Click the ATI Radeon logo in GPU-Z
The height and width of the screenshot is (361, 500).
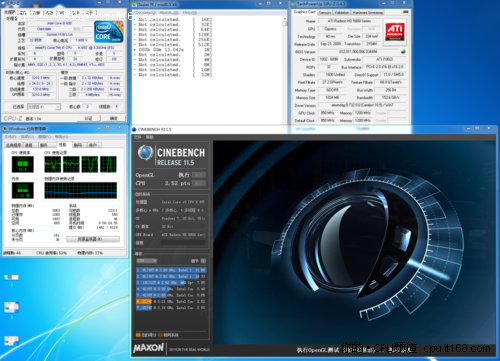click(x=395, y=31)
